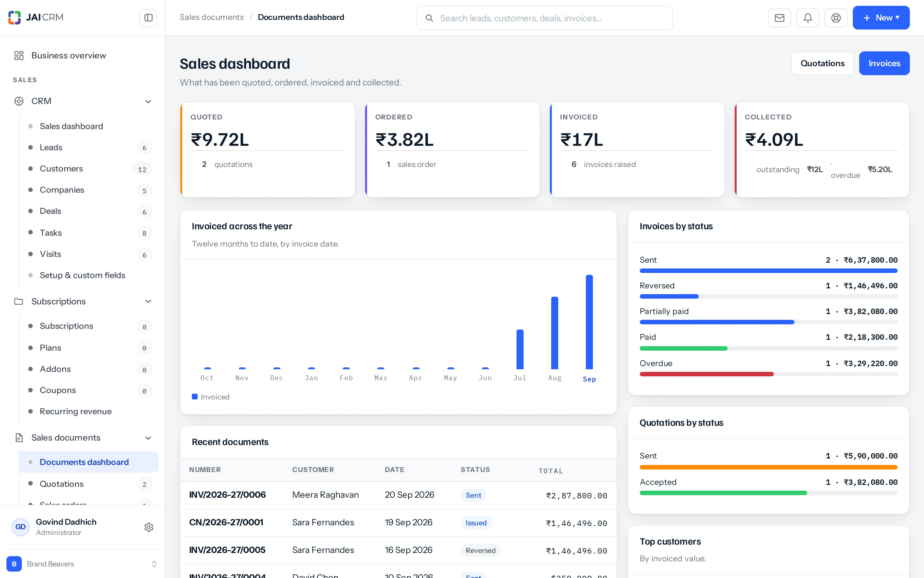Open Deals in sidebar
The image size is (924, 578).
(x=89, y=211)
